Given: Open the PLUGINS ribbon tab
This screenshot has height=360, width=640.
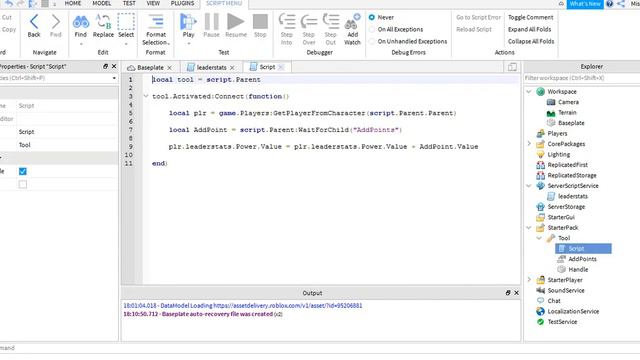Looking at the screenshot, I should [182, 3].
